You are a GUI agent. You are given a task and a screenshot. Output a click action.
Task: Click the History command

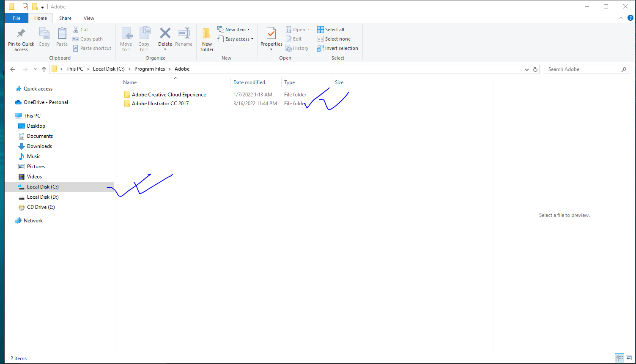[297, 48]
